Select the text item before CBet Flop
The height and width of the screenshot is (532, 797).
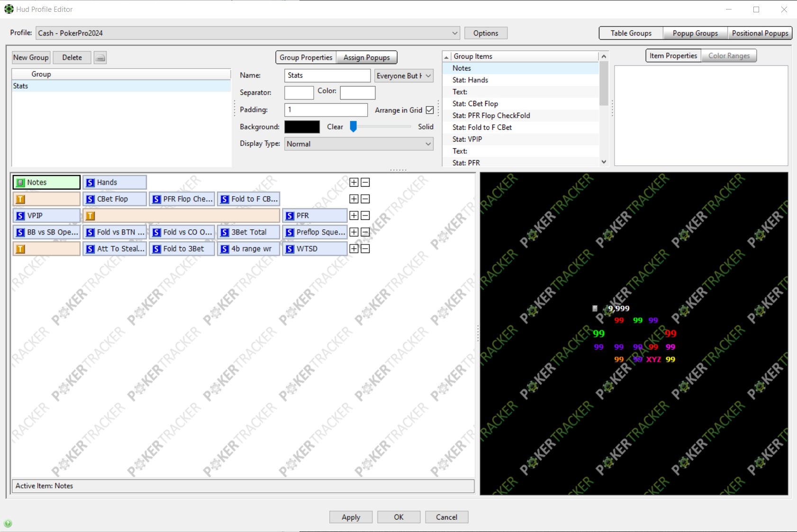pos(46,199)
